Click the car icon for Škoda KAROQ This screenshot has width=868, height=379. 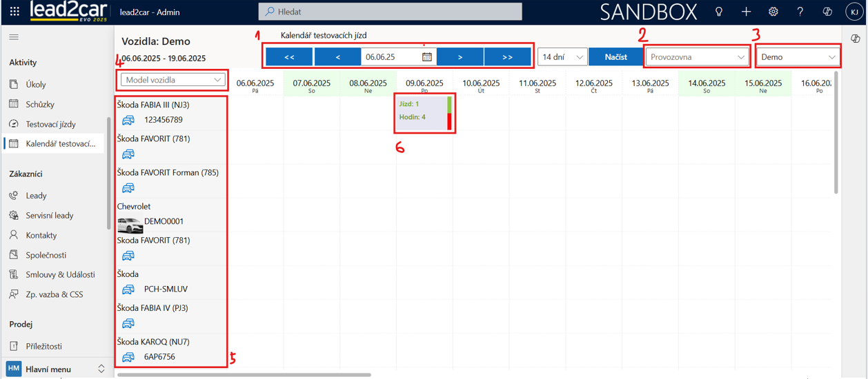point(128,357)
